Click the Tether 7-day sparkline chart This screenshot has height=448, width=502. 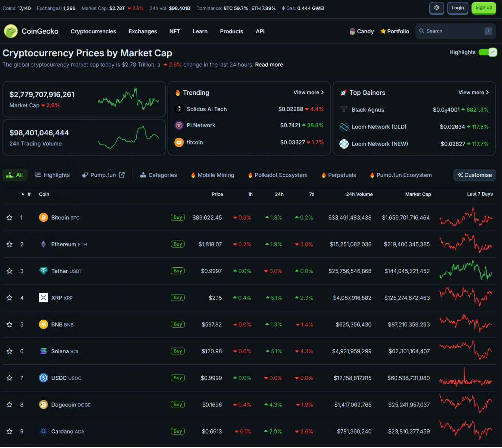(465, 271)
